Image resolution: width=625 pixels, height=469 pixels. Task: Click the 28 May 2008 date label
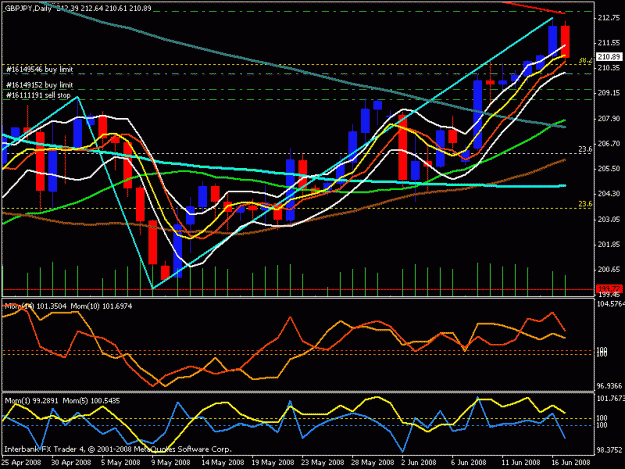pos(372,463)
